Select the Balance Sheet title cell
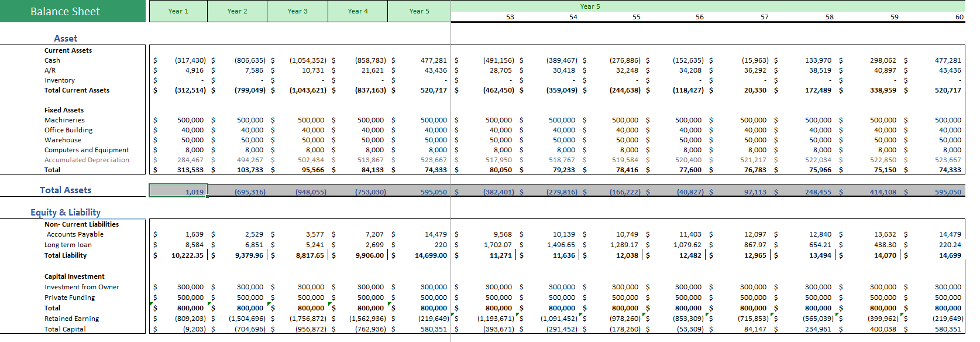This screenshot has width=980, height=342. coord(73,11)
